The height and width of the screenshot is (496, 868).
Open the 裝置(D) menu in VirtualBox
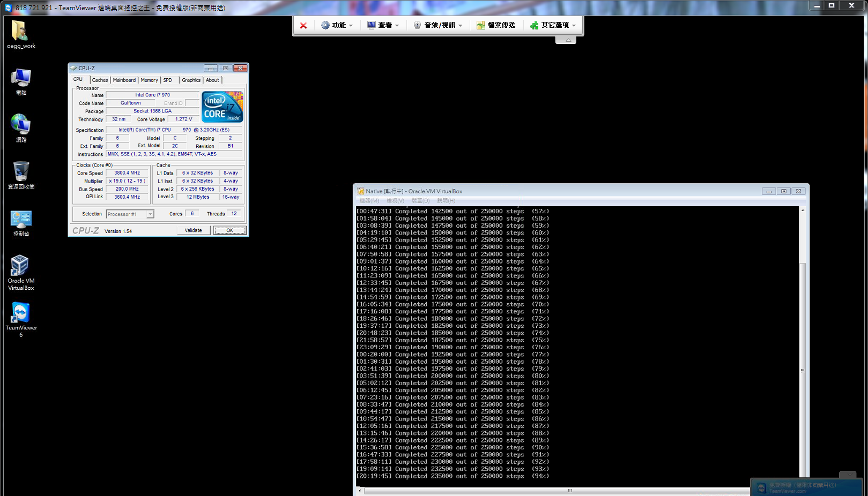tap(420, 201)
